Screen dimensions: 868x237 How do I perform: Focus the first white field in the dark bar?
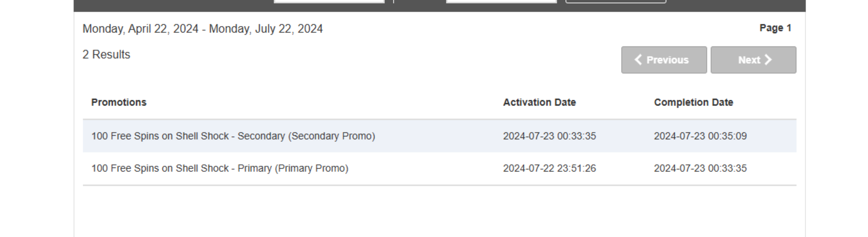click(x=329, y=1)
